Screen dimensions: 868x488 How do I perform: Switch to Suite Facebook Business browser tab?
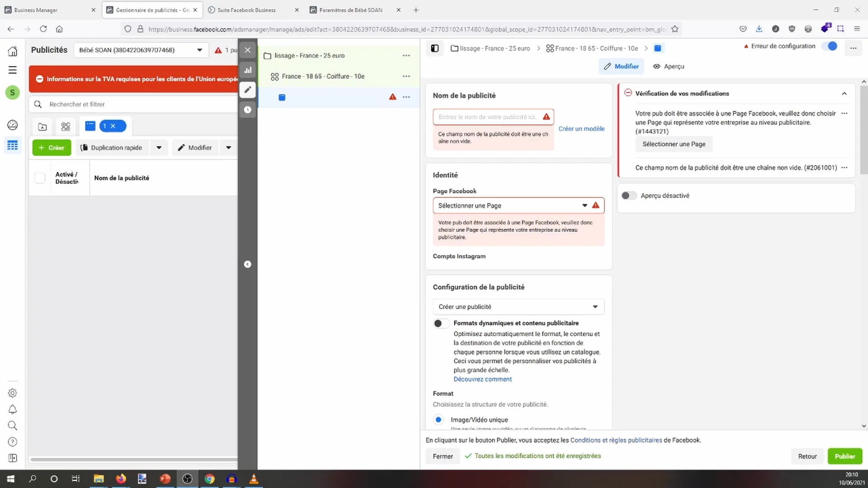coord(246,10)
